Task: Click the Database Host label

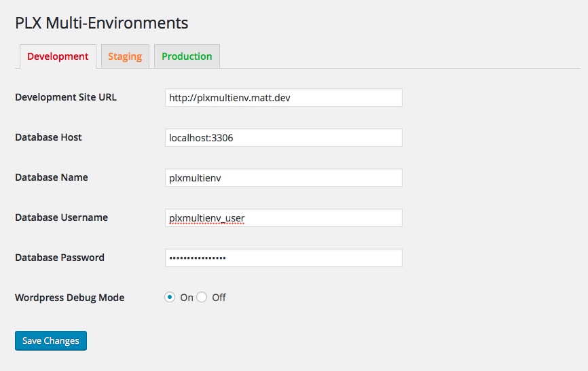Action: pos(48,137)
